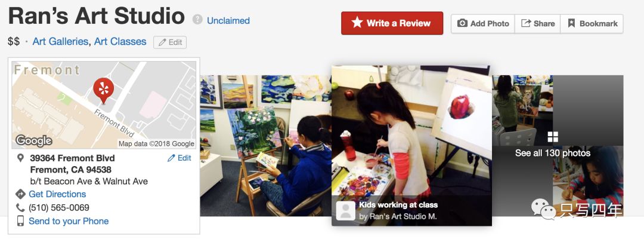
Task: Click the telephone handset icon by the number
Action: click(x=20, y=208)
